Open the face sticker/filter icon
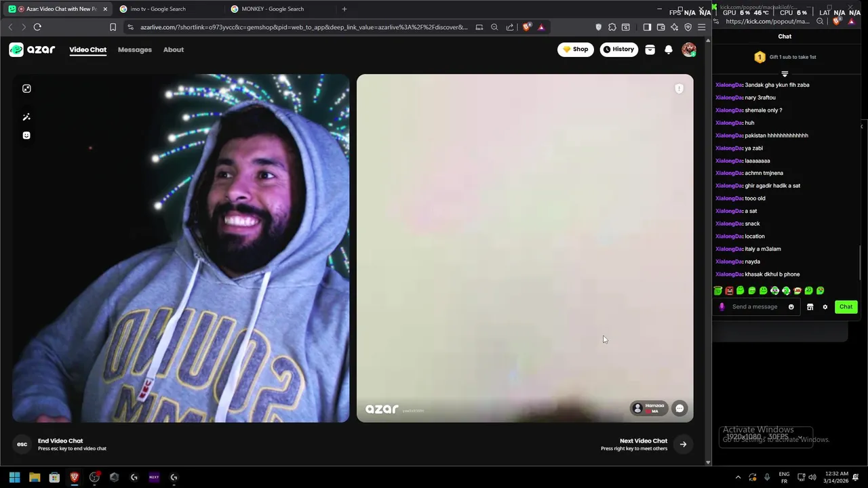The image size is (868, 488). pyautogui.click(x=26, y=136)
